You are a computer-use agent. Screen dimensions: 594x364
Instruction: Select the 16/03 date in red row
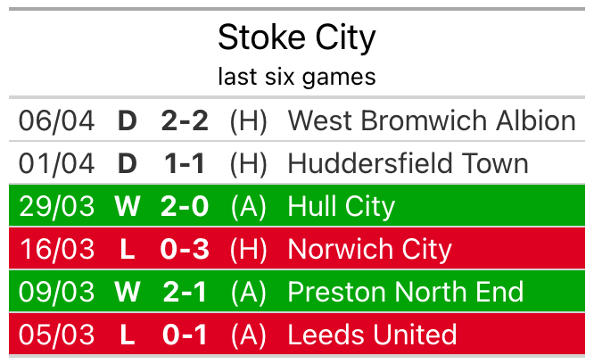57,249
